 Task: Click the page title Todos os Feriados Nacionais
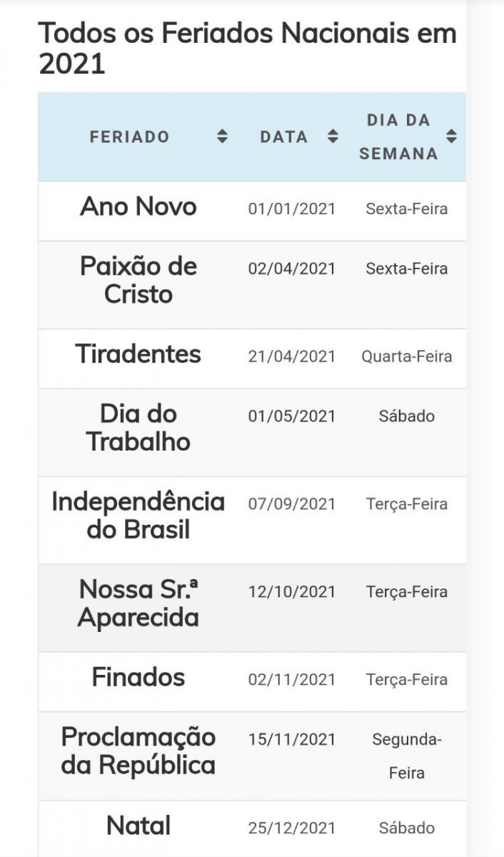247,48
